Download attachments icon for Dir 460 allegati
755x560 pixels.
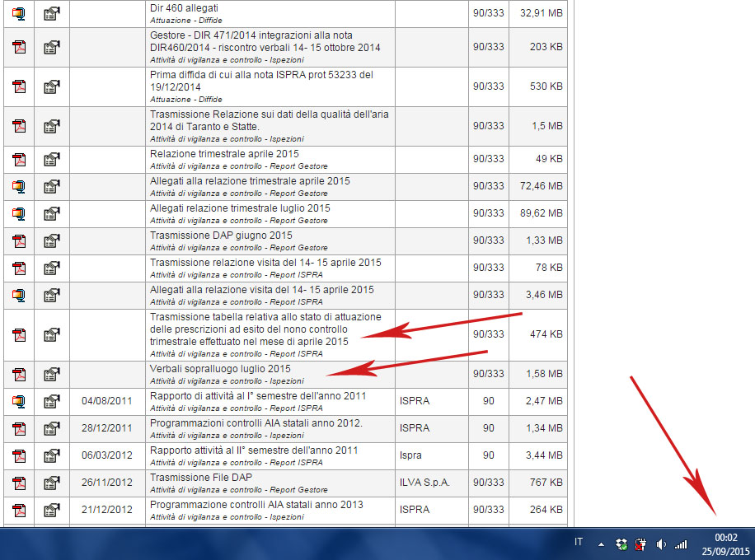point(19,13)
